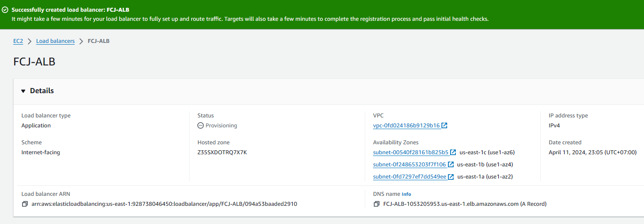Collapse the Details section triangle
Viewport: 644px width, 224px height.
click(23, 91)
